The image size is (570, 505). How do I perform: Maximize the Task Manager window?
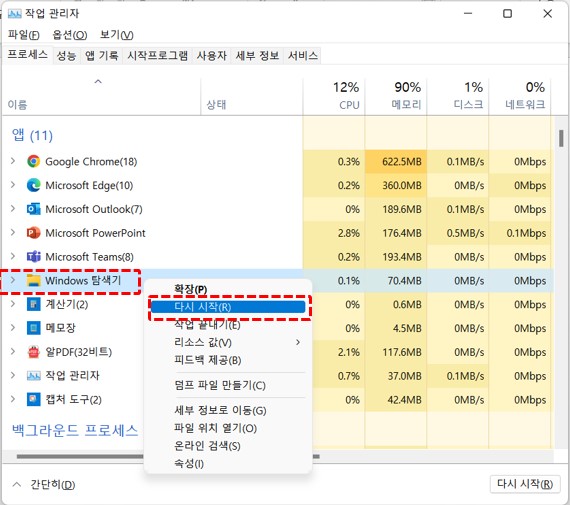(x=507, y=14)
